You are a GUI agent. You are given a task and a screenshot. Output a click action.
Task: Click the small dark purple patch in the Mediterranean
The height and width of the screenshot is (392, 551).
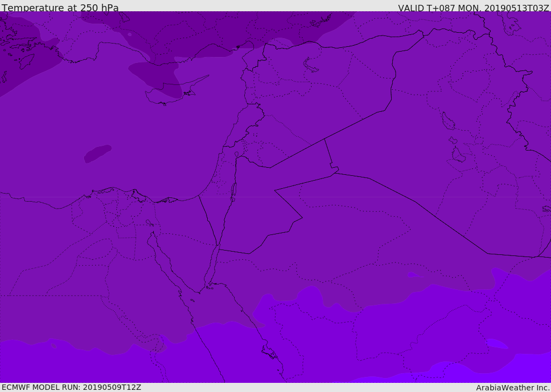(97, 153)
